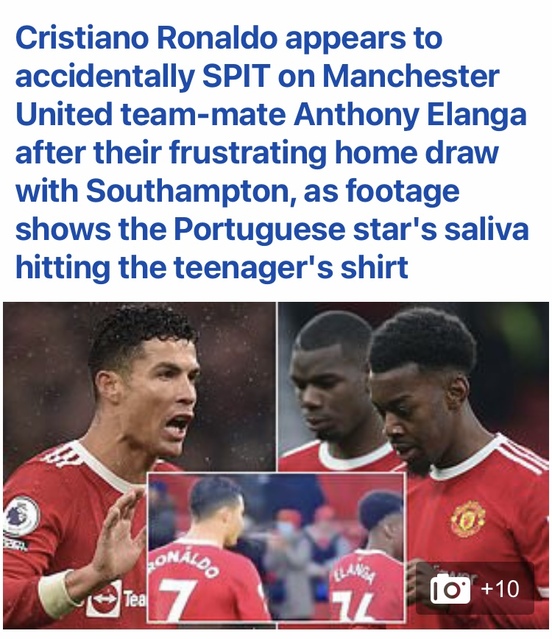Click "Anthony Elanga" in the headline
Viewport: 552px width, 639px height.
click(410, 115)
